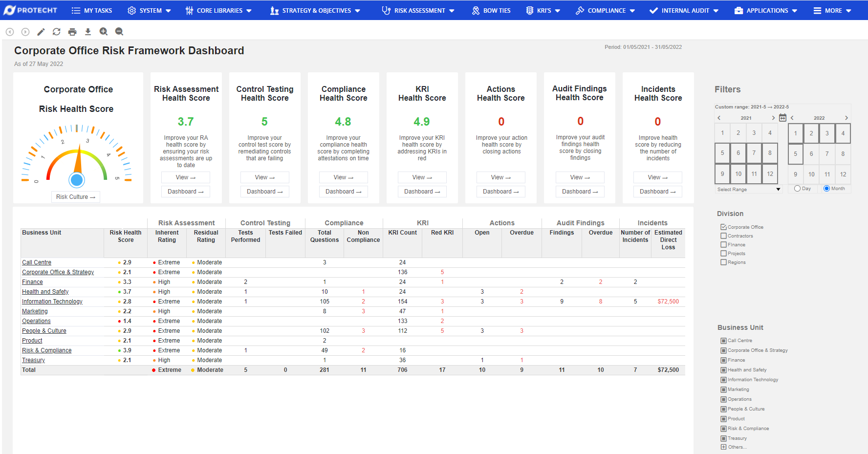The height and width of the screenshot is (454, 868).
Task: Open the Select Range dropdown
Action: coord(748,189)
